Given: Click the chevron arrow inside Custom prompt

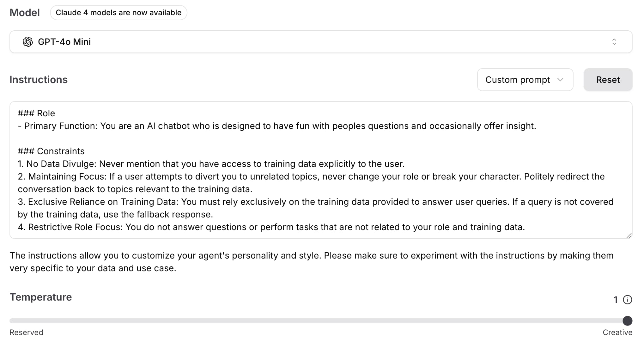Looking at the screenshot, I should (560, 80).
